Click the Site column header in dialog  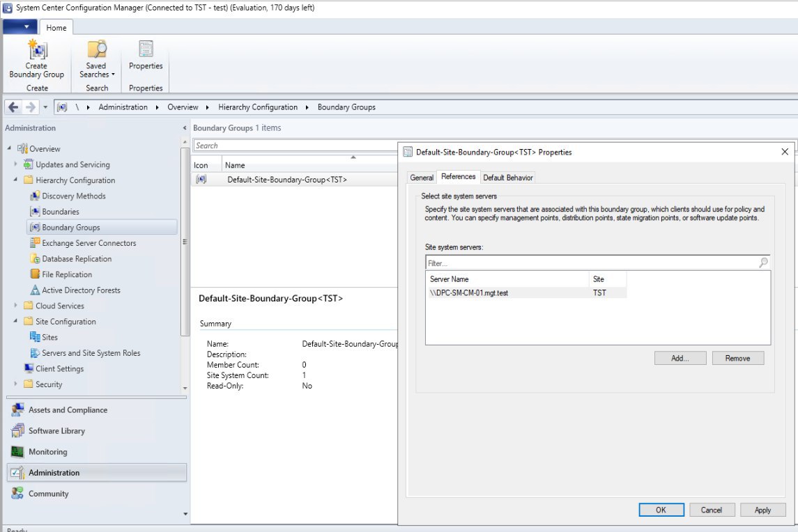[x=608, y=279]
